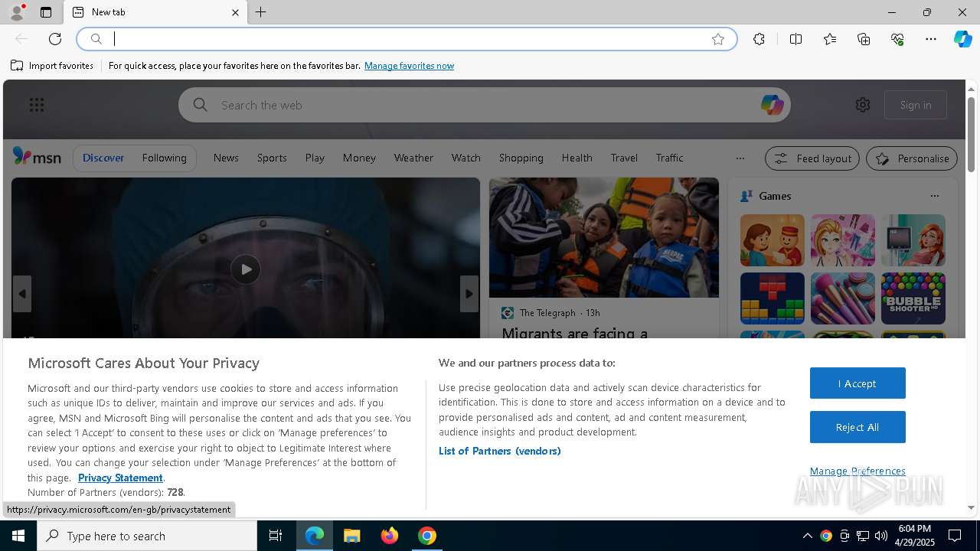Viewport: 980px width, 551px height.
Task: Add this page to favorites star
Action: [x=718, y=39]
